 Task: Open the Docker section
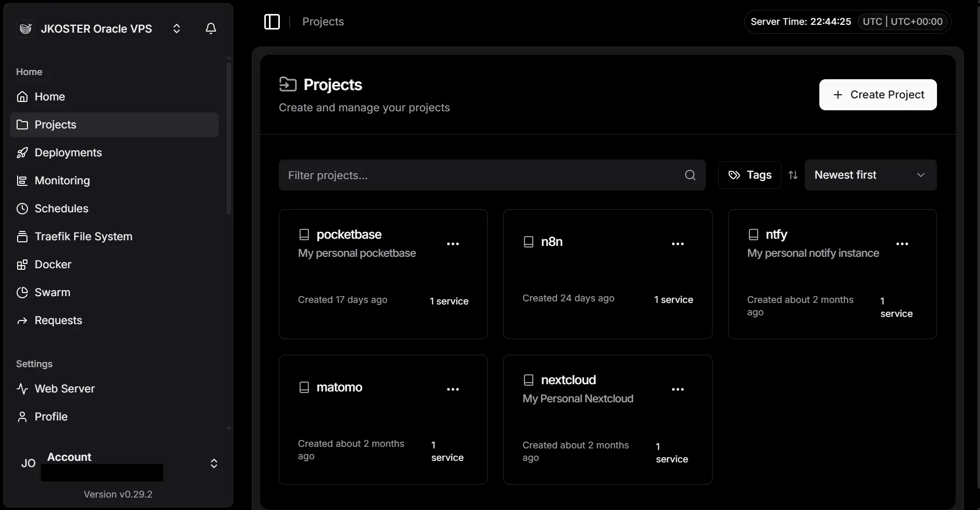coord(114,265)
